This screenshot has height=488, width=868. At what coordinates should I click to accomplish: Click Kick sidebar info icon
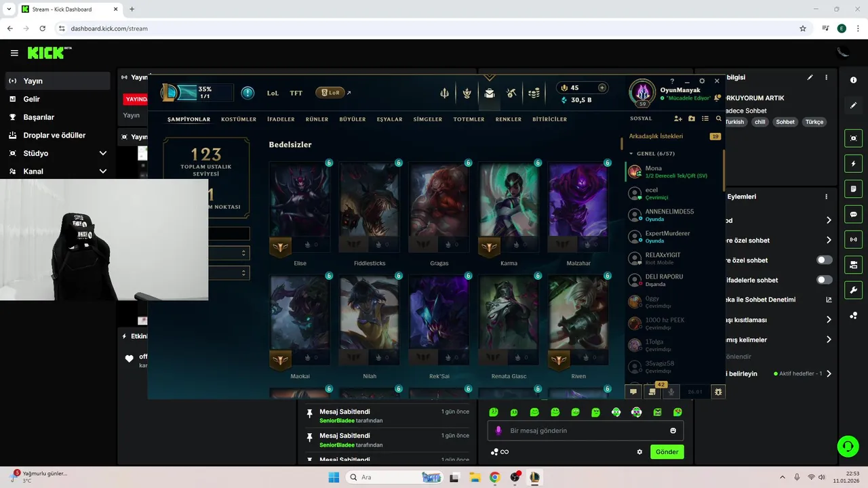click(x=853, y=80)
